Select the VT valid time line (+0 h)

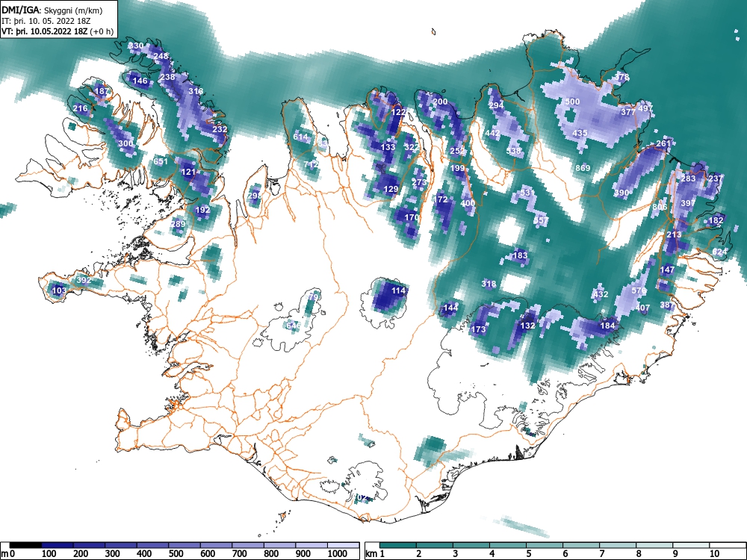[x=58, y=31]
